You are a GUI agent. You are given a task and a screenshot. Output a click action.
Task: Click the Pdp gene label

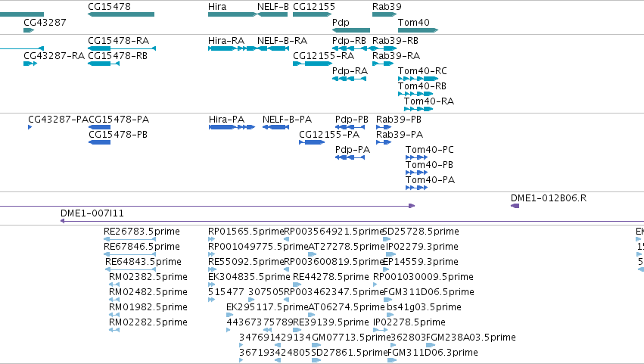pyautogui.click(x=341, y=22)
